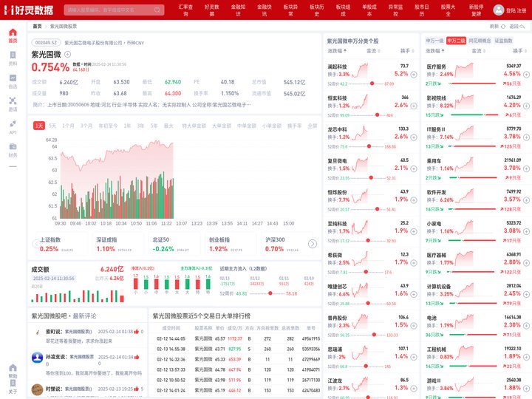
Task: Switch to 申万二级 sector tab
Action: [456, 41]
